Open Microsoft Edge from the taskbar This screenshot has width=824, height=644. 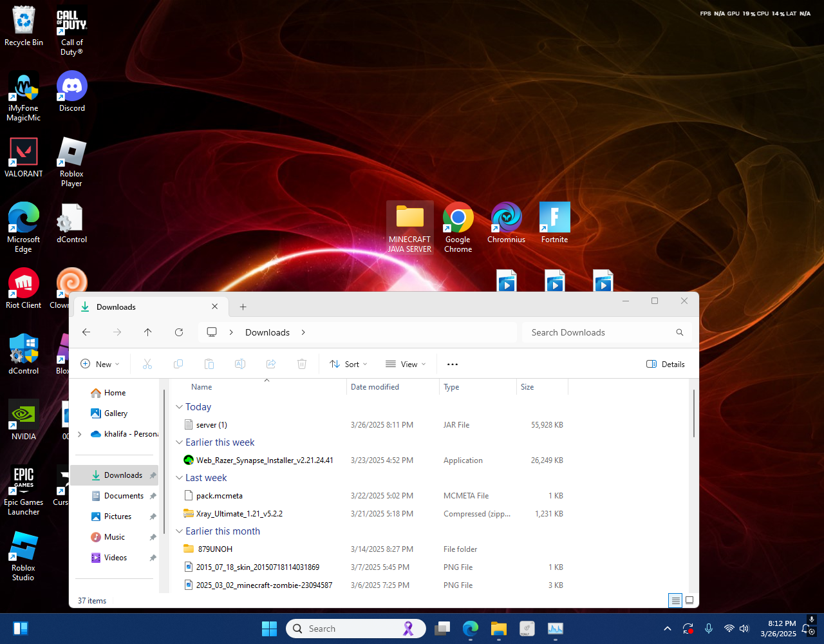[471, 629]
